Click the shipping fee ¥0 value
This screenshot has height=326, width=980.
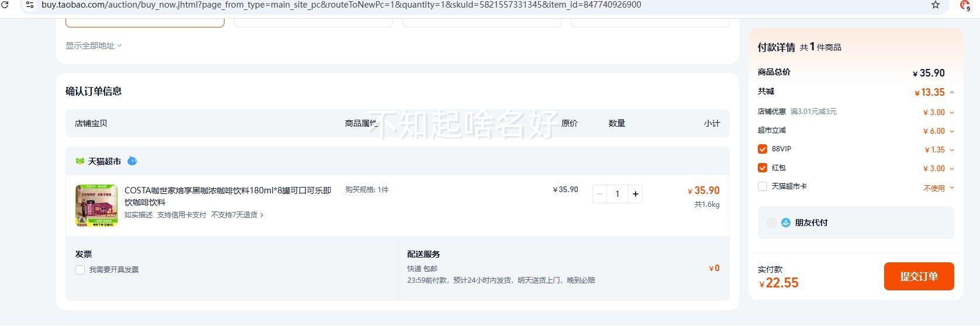point(714,268)
